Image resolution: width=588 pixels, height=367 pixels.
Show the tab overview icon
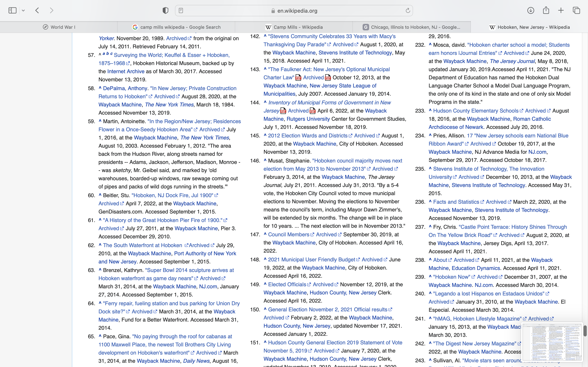point(576,10)
